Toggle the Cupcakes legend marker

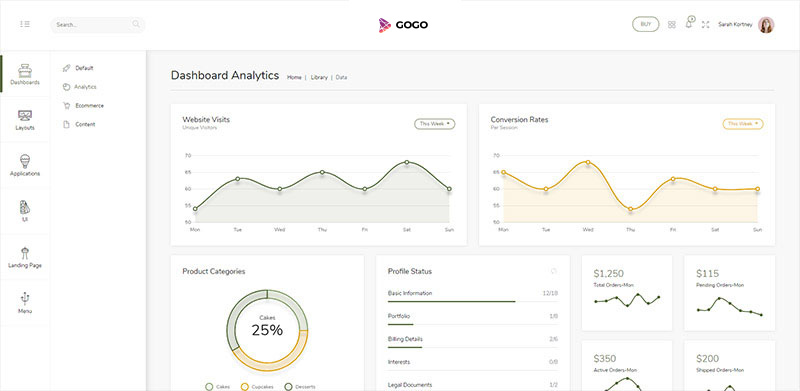pyautogui.click(x=244, y=387)
